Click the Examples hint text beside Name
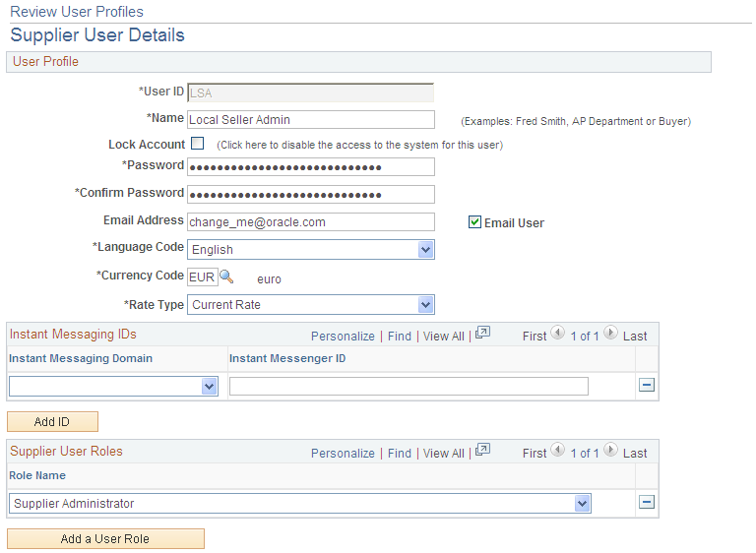Image resolution: width=756 pixels, height=553 pixels. coord(576,121)
